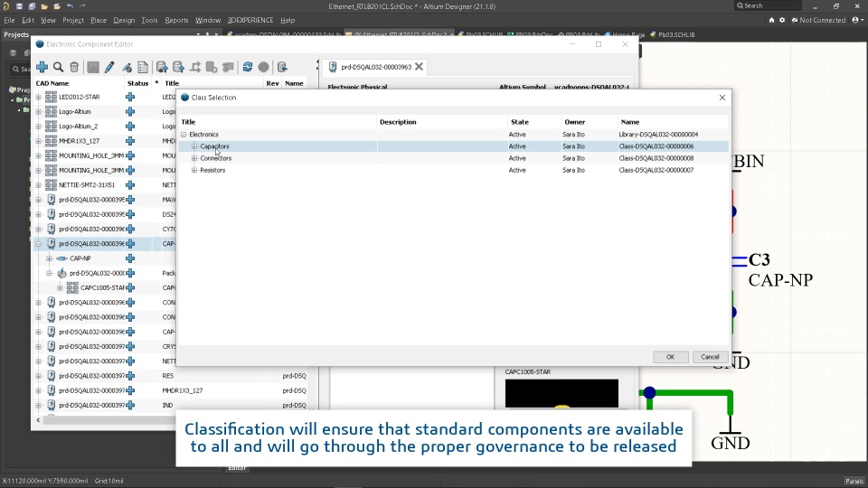Image resolution: width=868 pixels, height=488 pixels.
Task: Expand the MHDR1X3_127 tree row
Action: [x=39, y=141]
